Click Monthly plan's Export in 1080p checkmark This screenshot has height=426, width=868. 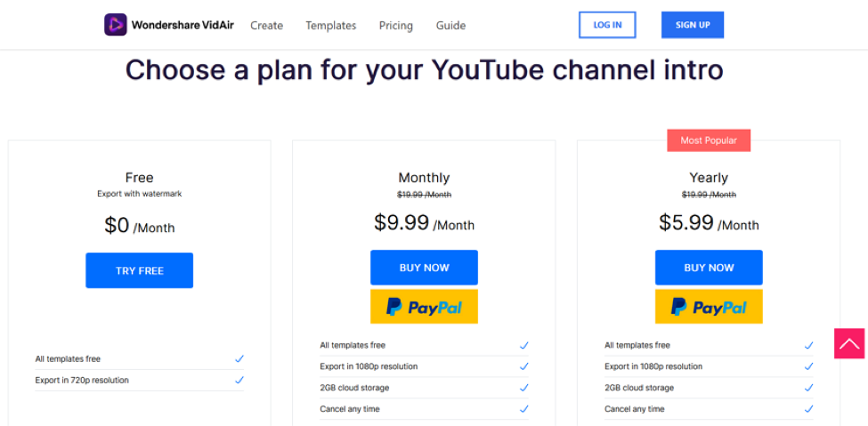[x=523, y=366]
